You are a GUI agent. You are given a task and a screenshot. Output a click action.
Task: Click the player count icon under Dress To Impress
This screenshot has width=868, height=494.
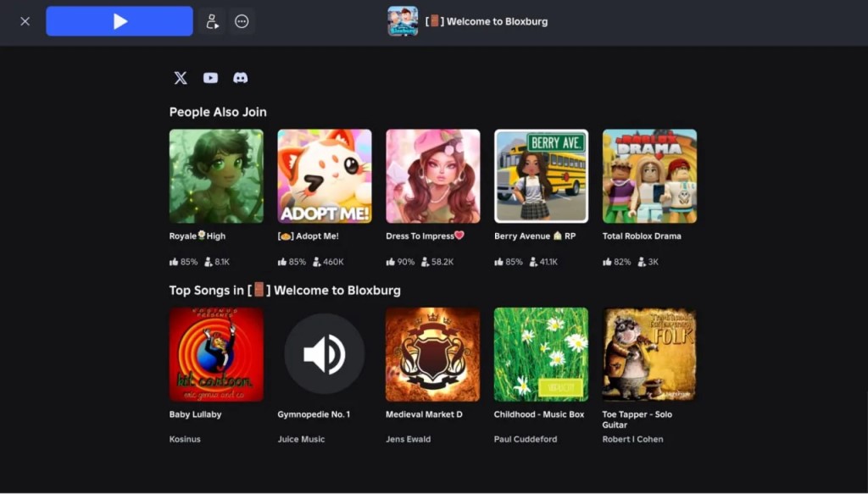[x=426, y=262]
